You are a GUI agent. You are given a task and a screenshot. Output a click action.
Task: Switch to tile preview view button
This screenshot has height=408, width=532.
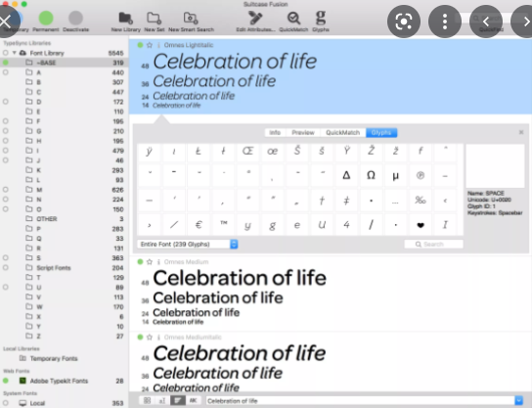click(x=147, y=400)
